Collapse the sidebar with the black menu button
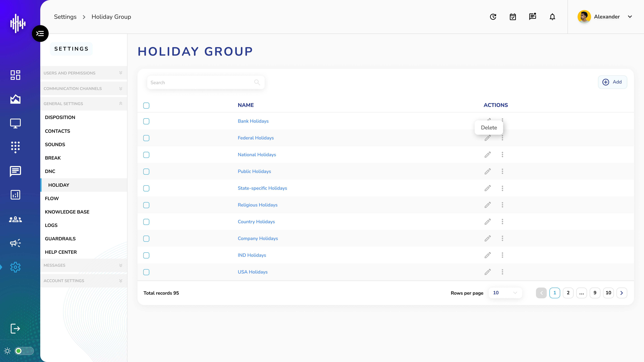The image size is (644, 362). pyautogui.click(x=40, y=34)
